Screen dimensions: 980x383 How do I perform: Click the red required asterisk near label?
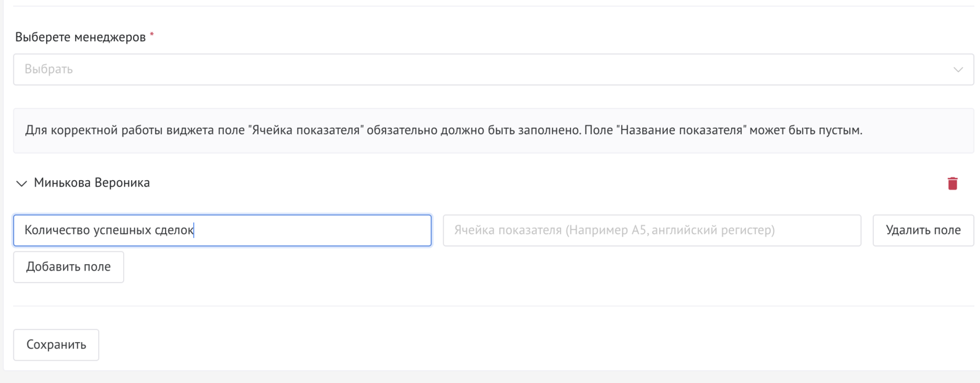click(152, 35)
